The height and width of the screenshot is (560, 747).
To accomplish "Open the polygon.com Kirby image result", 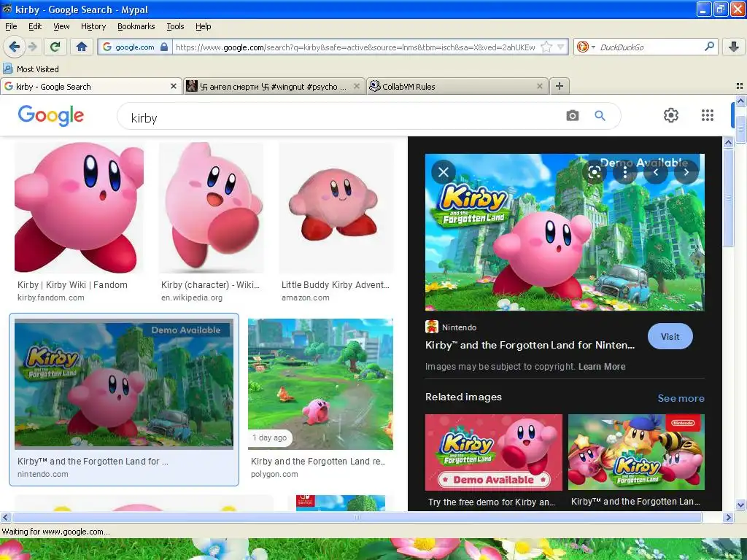I will click(x=321, y=384).
